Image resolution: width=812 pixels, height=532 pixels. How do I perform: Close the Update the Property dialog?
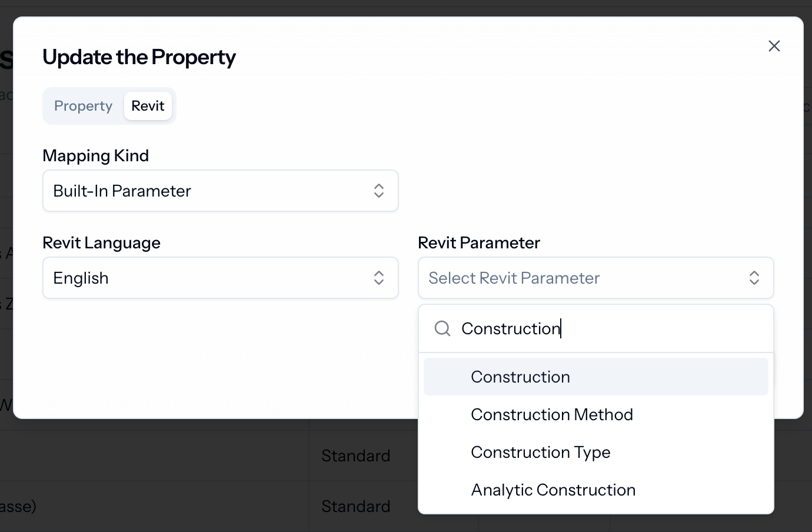[x=774, y=46]
